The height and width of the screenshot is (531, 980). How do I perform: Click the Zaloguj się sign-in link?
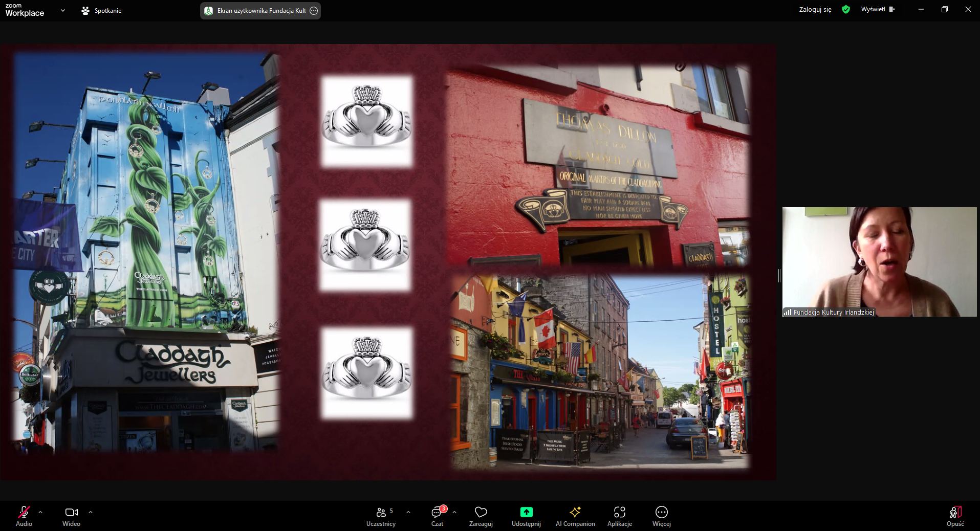pos(815,10)
